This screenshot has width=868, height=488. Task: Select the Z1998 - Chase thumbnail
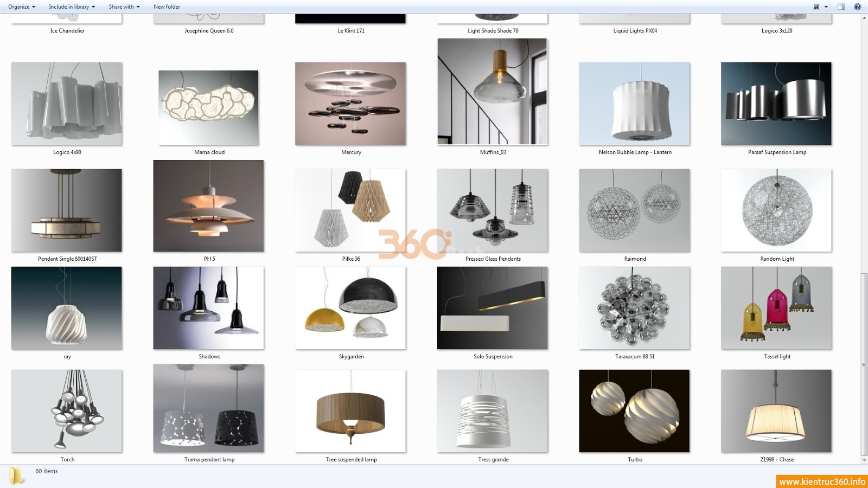[x=776, y=411]
